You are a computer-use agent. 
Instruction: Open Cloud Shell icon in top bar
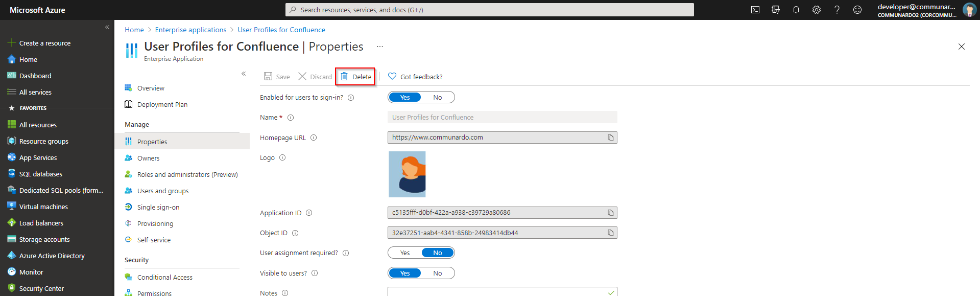tap(755, 10)
